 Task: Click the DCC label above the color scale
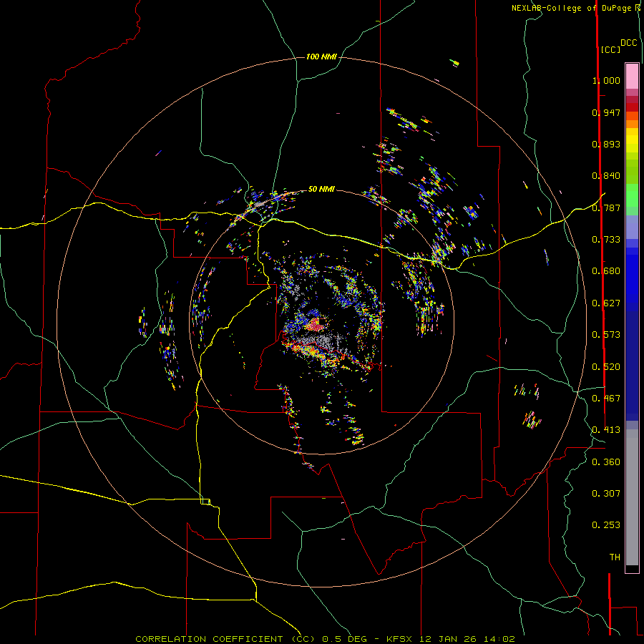pos(628,43)
